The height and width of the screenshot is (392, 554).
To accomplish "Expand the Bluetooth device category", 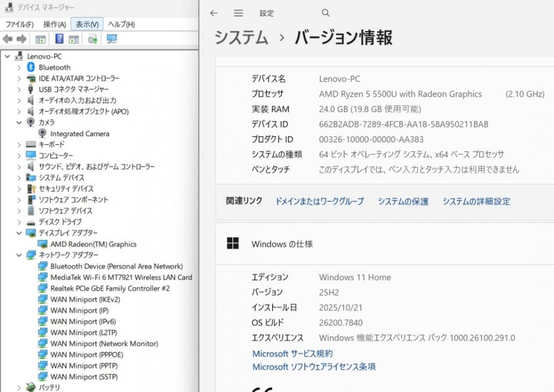I will (19, 67).
